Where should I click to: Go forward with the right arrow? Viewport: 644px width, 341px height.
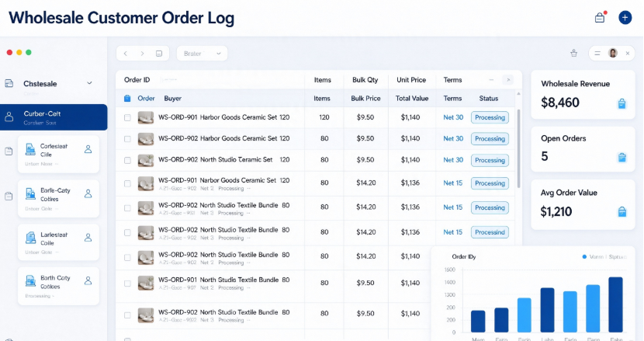(142, 54)
